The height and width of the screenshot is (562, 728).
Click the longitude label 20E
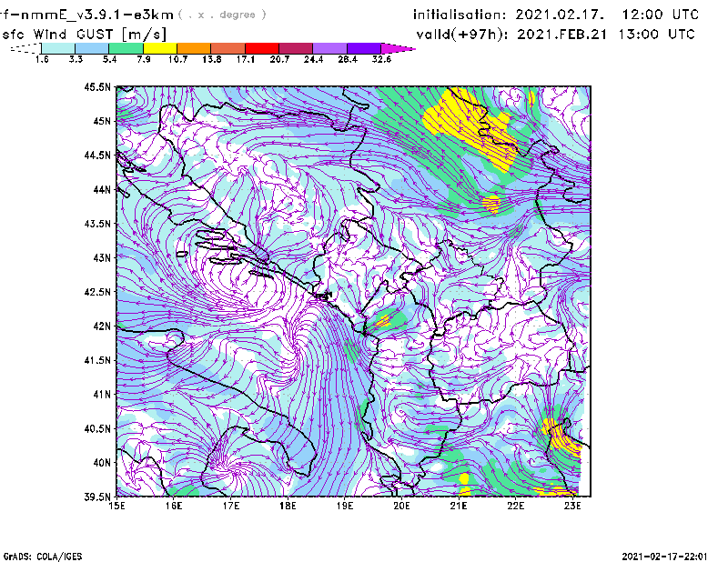point(401,506)
